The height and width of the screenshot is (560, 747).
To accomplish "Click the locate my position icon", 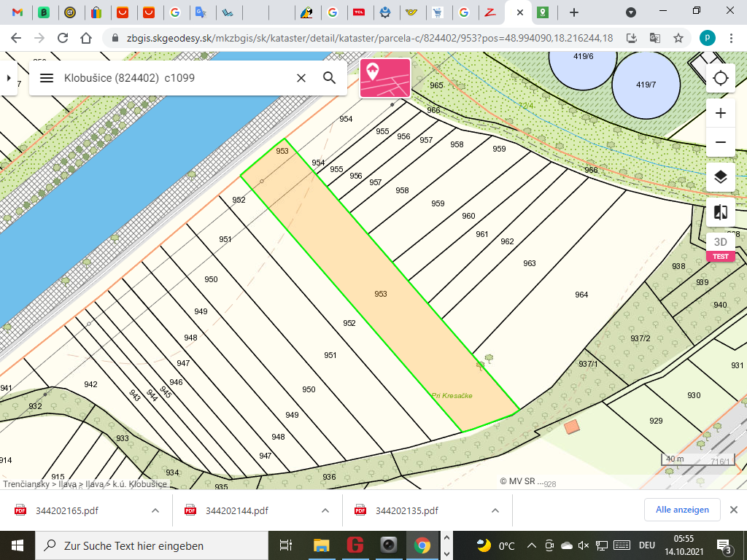I will click(x=721, y=78).
